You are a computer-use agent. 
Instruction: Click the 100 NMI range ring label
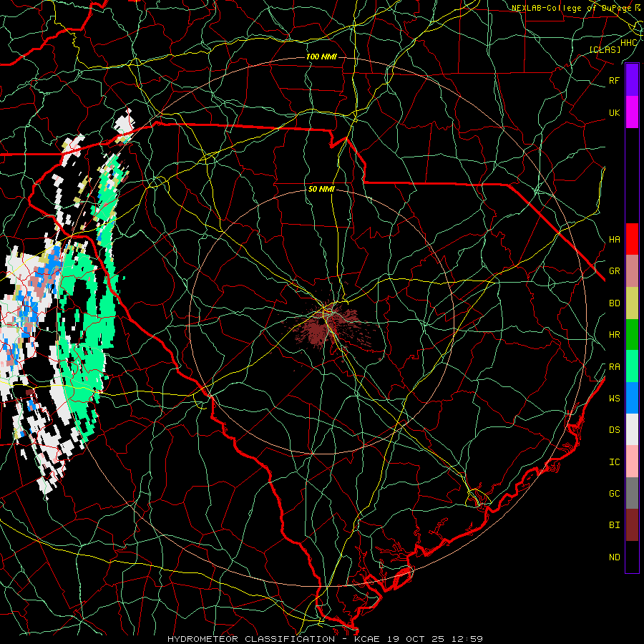[x=321, y=57]
